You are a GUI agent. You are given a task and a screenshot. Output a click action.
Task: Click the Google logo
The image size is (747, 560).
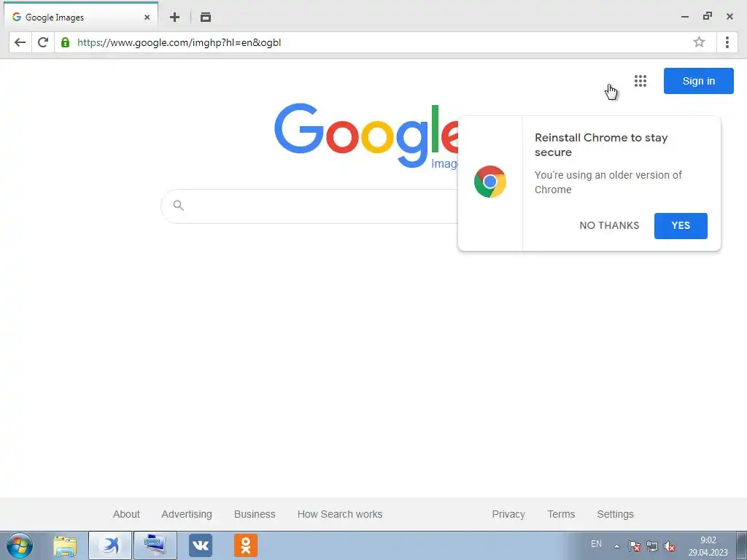366,136
